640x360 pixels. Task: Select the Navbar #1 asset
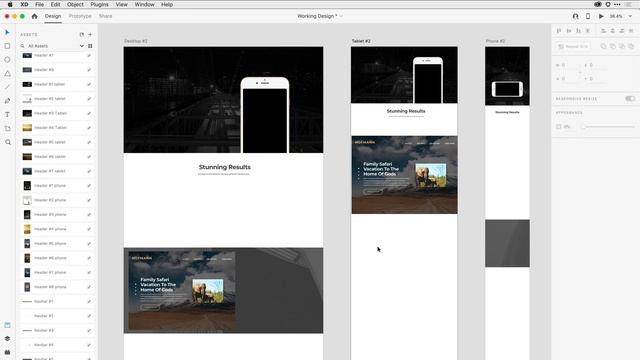pyautogui.click(x=56, y=302)
